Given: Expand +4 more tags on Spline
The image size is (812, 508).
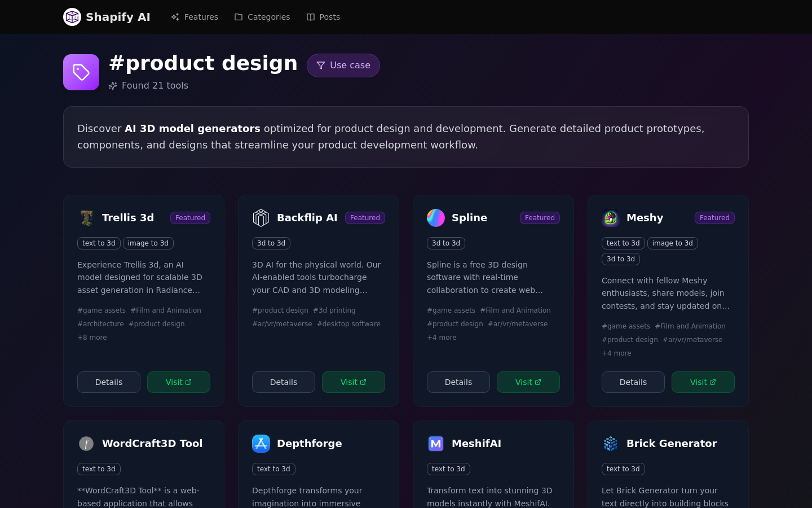Looking at the screenshot, I should (442, 338).
